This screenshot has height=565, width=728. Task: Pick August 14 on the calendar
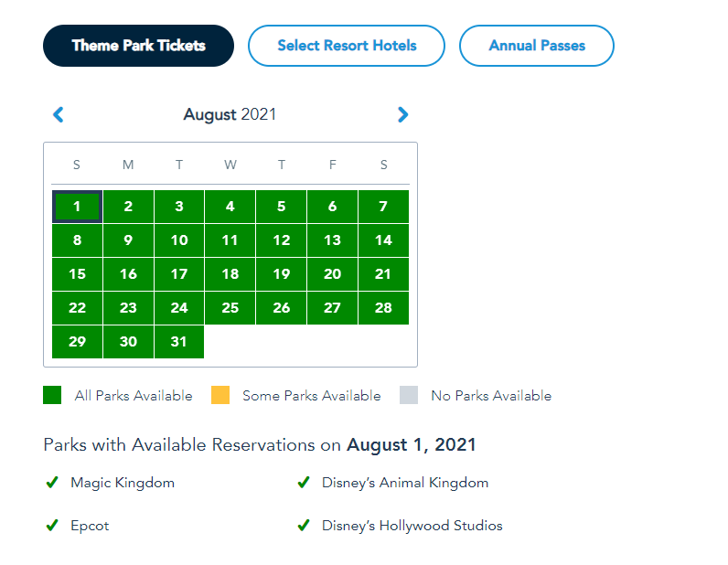383,240
